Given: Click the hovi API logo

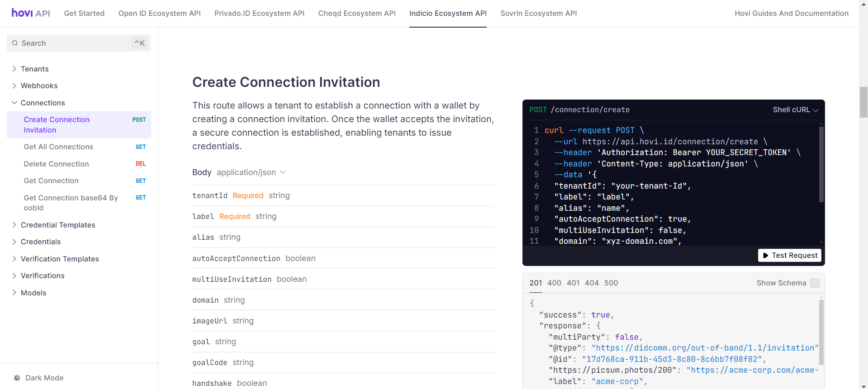Looking at the screenshot, I should pos(31,13).
